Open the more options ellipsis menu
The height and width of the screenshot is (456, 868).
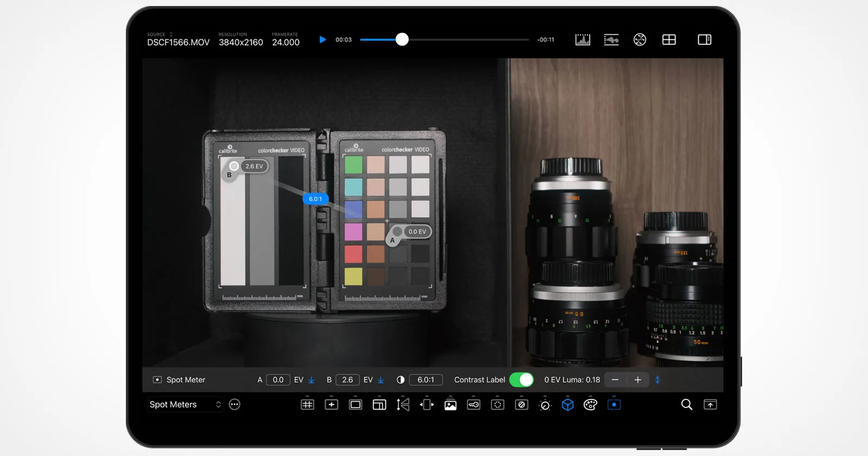point(234,404)
